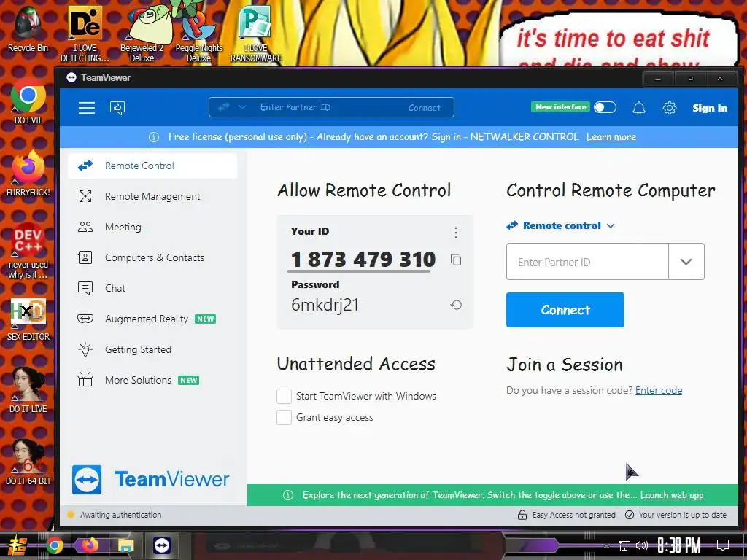Click the TeamViewer taskbar button
The height and width of the screenshot is (560, 747).
click(x=161, y=545)
